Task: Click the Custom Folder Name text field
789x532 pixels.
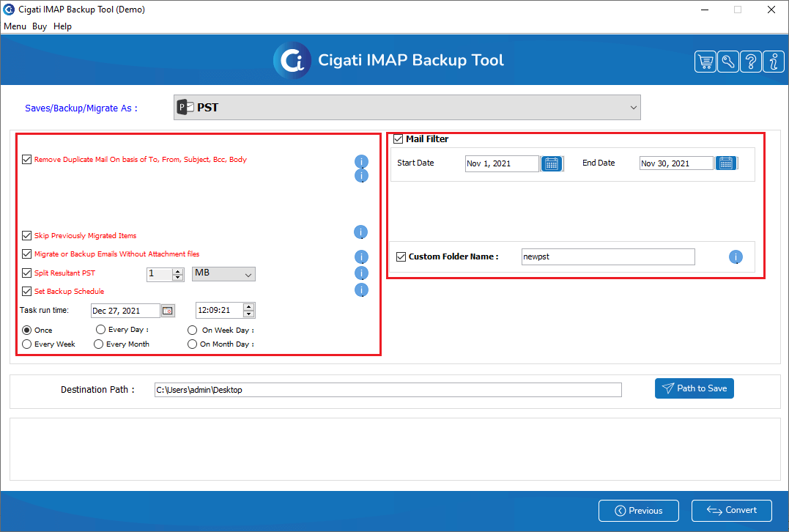Action: coord(608,256)
